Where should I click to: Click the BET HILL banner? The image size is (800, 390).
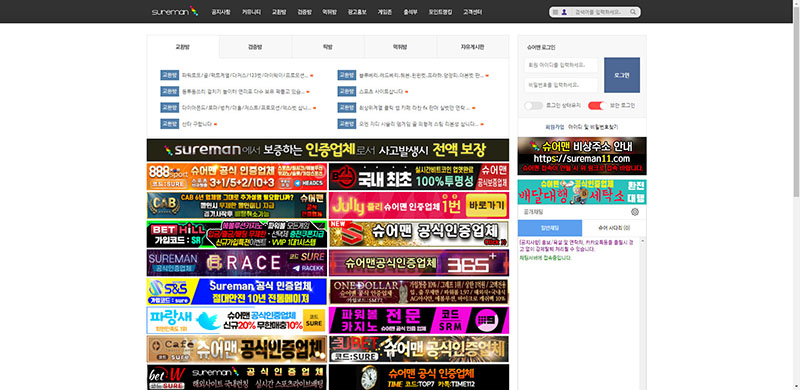click(x=237, y=234)
